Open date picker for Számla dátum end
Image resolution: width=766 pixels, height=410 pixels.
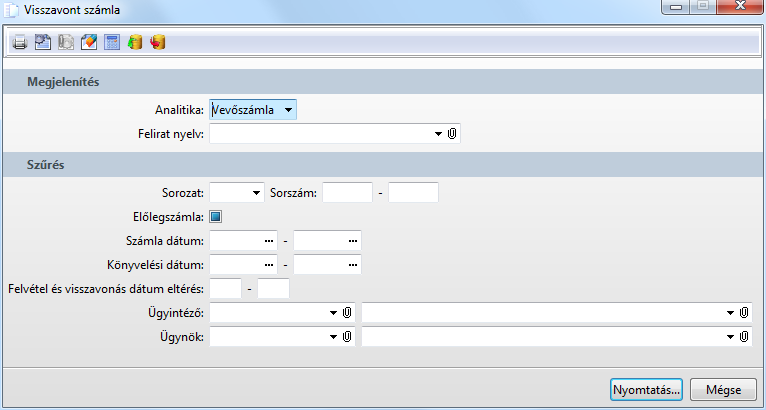pyautogui.click(x=353, y=241)
